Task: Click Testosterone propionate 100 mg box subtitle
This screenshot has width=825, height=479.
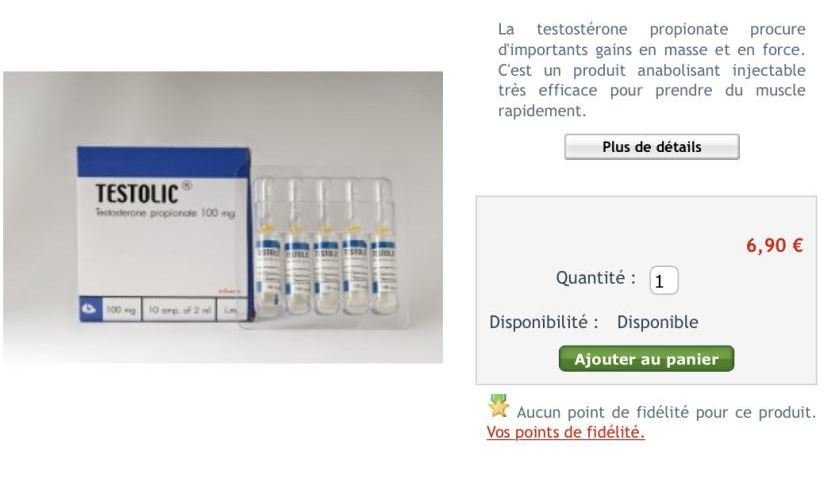Action: (165, 213)
